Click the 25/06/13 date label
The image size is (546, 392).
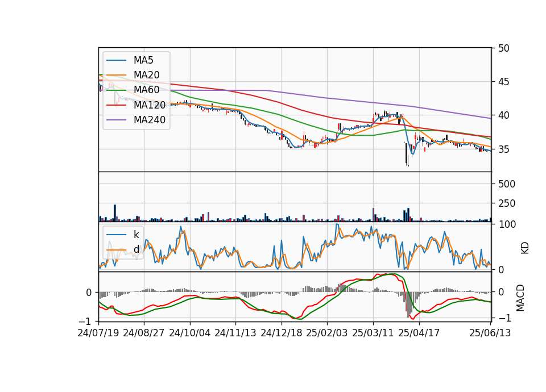(490, 333)
